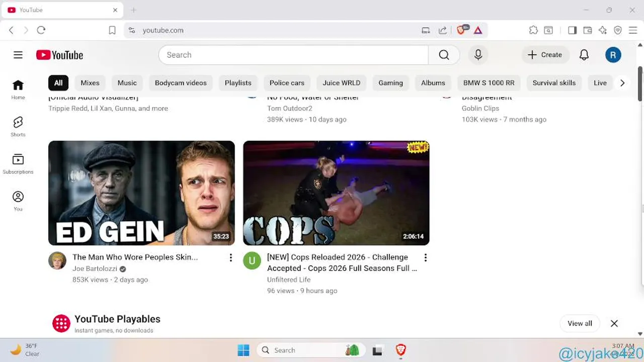Click the Create button
Image resolution: width=644 pixels, height=362 pixels.
tap(545, 55)
